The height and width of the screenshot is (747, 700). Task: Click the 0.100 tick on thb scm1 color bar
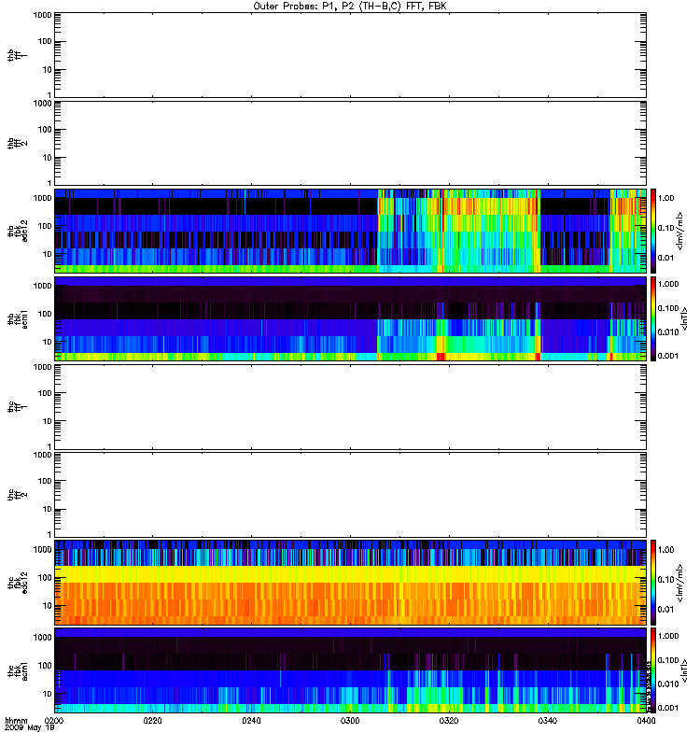(x=668, y=308)
